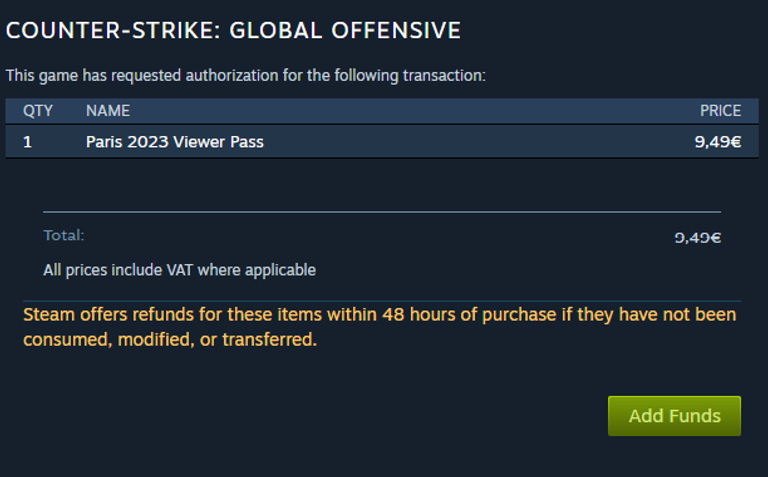This screenshot has height=477, width=768.
Task: Click the transaction authorization request text
Action: pyautogui.click(x=245, y=75)
